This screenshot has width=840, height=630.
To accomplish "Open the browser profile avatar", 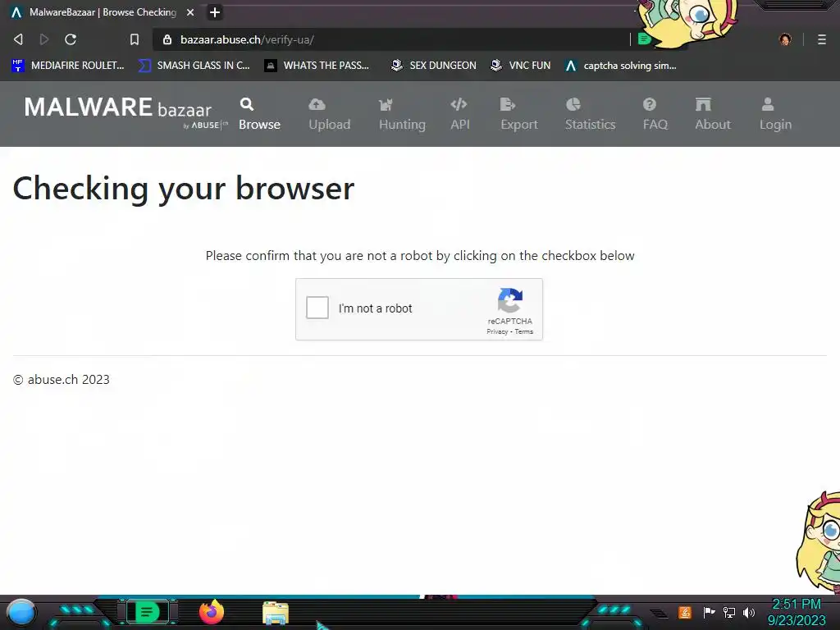I will (x=785, y=39).
